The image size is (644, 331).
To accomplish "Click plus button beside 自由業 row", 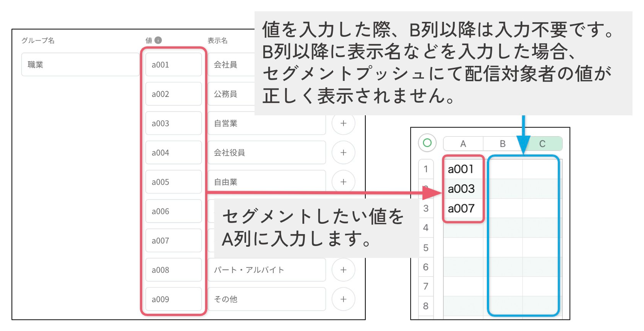I will pyautogui.click(x=343, y=182).
